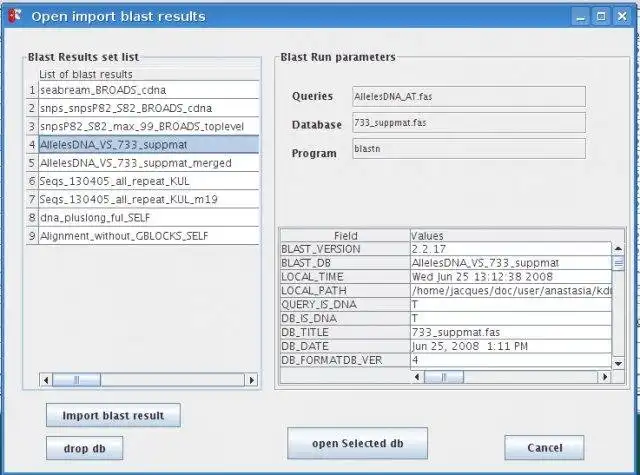Click LOCAL_TIME field cell

pos(345,277)
